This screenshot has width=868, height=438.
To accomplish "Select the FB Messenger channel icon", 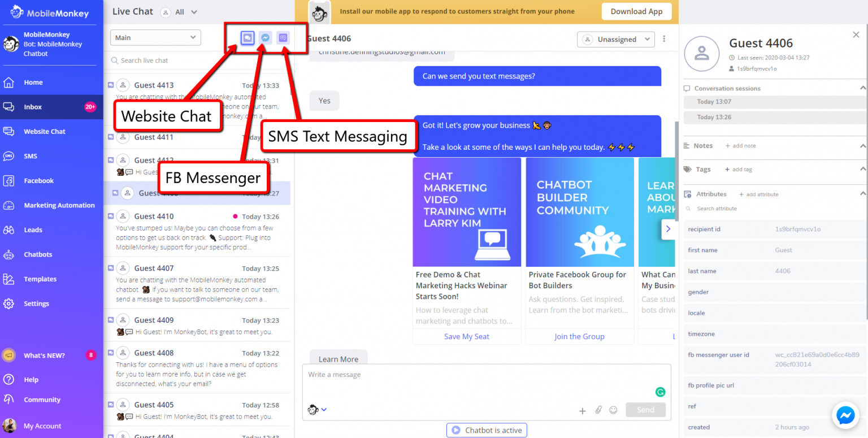I will tap(265, 37).
